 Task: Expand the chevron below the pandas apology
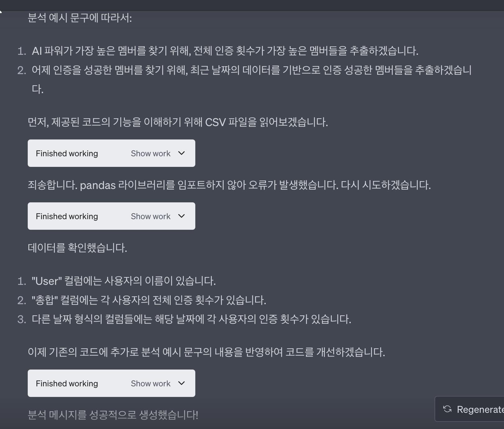coord(181,216)
